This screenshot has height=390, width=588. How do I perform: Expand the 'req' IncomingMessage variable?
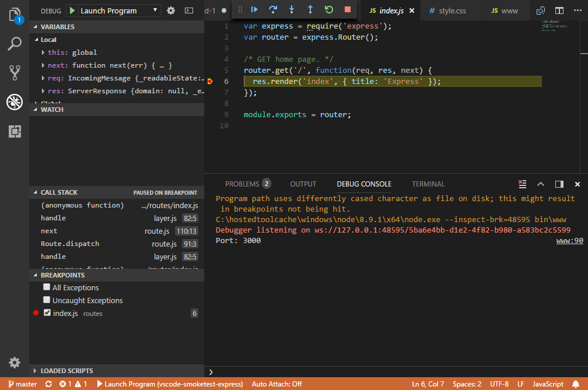[x=43, y=78]
